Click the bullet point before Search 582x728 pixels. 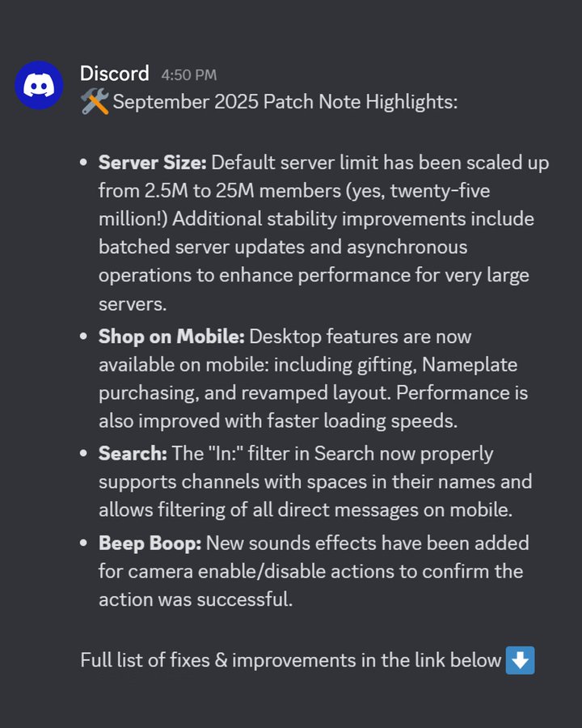click(84, 455)
